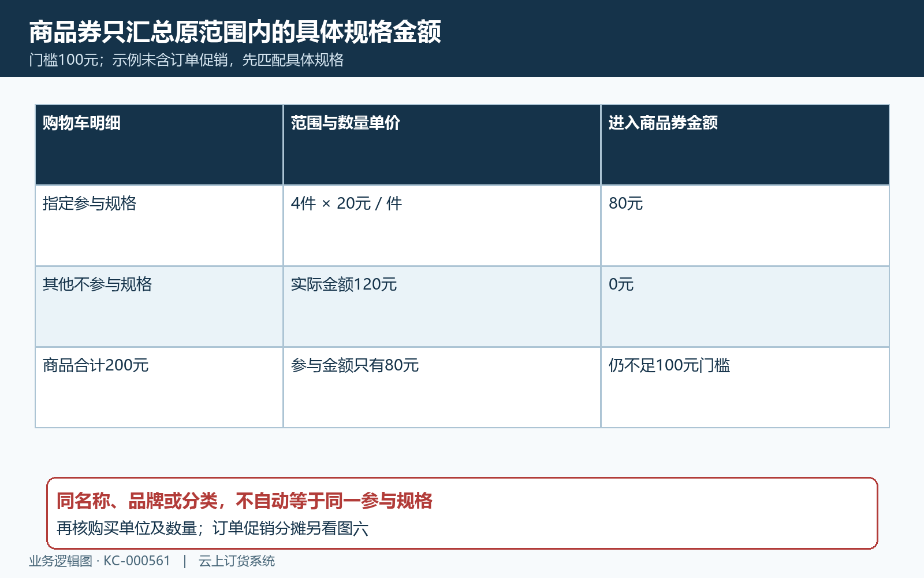
Task: Click the footer text 云上订货系统
Action: coord(237,561)
